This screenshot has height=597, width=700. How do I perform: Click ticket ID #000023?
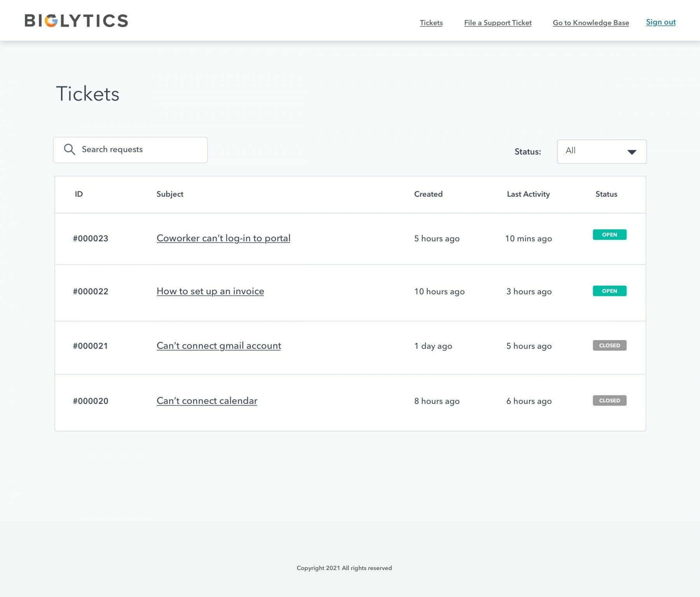[x=91, y=239]
